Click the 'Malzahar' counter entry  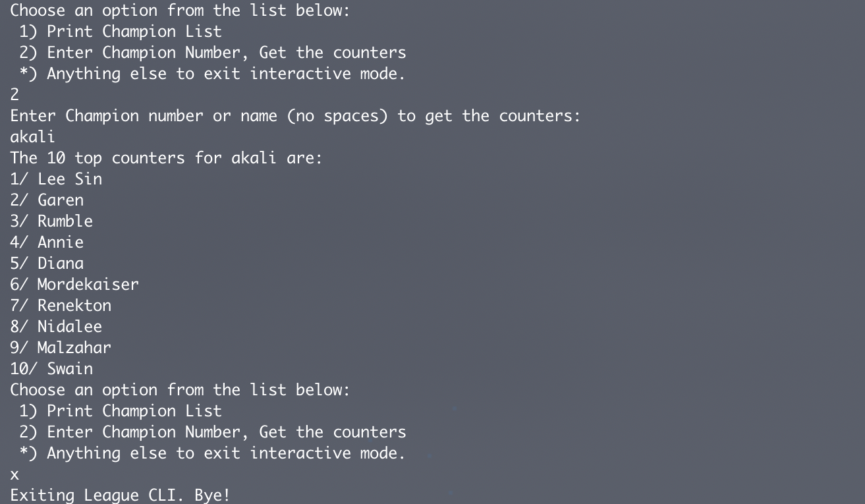[61, 347]
